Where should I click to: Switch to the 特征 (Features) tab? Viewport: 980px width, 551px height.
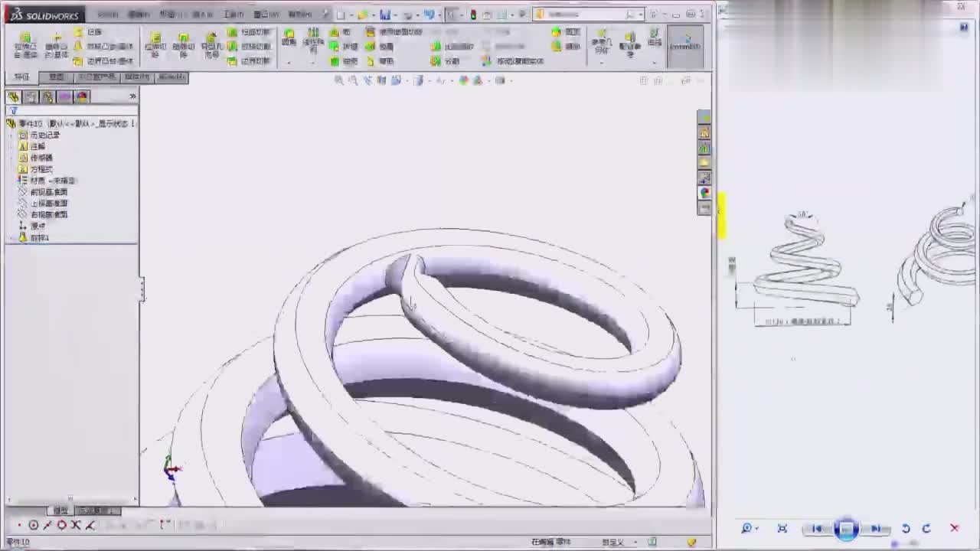pyautogui.click(x=21, y=77)
